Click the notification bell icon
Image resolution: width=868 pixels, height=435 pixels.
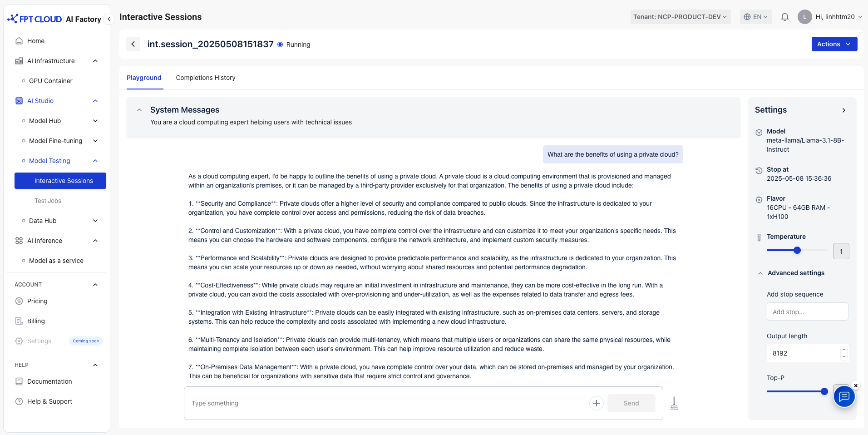(784, 17)
